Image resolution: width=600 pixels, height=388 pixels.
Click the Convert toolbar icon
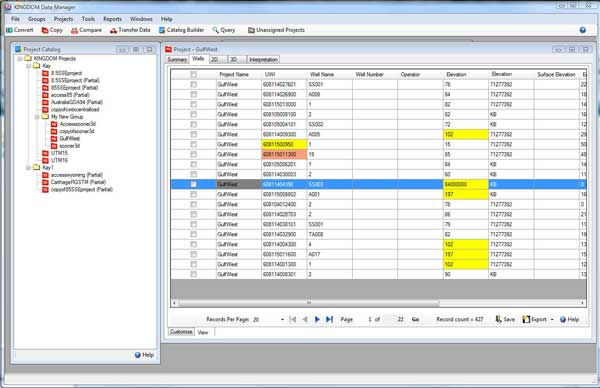pos(10,30)
